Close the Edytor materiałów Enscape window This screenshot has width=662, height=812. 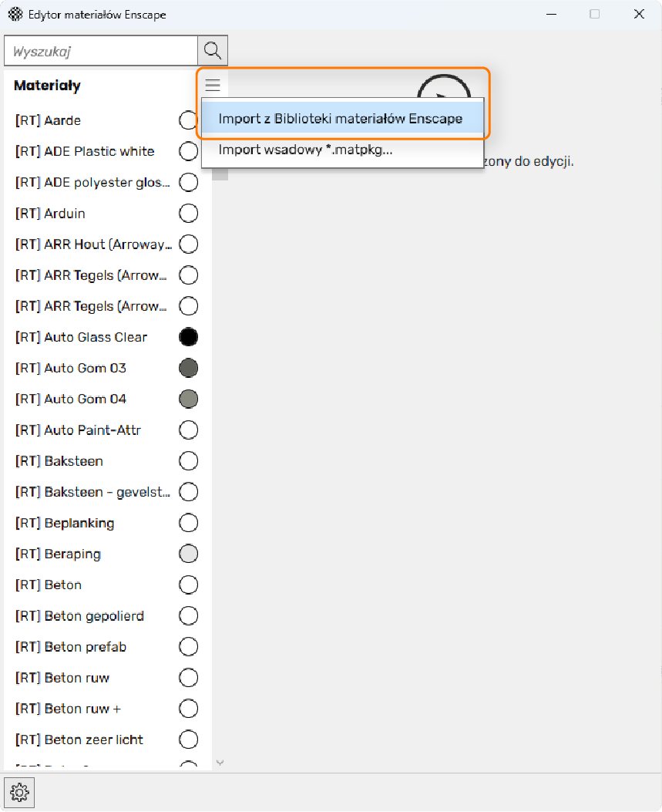click(x=639, y=14)
